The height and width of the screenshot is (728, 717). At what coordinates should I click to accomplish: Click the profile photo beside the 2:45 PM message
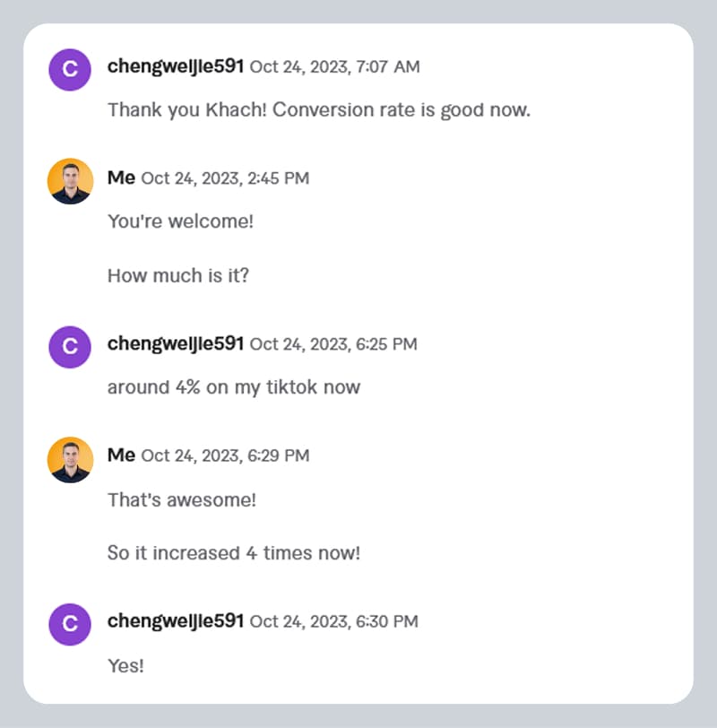[x=70, y=181]
